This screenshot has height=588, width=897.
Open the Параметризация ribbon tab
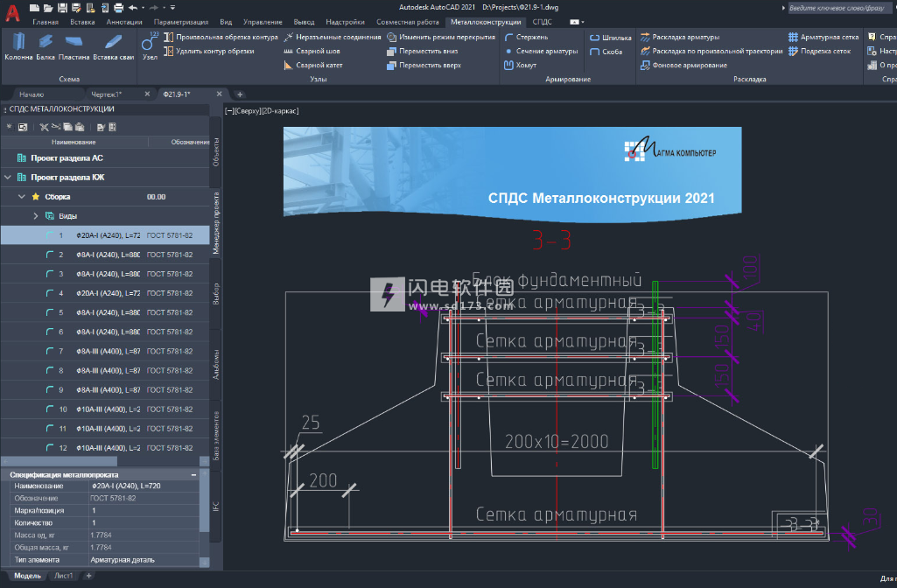tap(181, 22)
